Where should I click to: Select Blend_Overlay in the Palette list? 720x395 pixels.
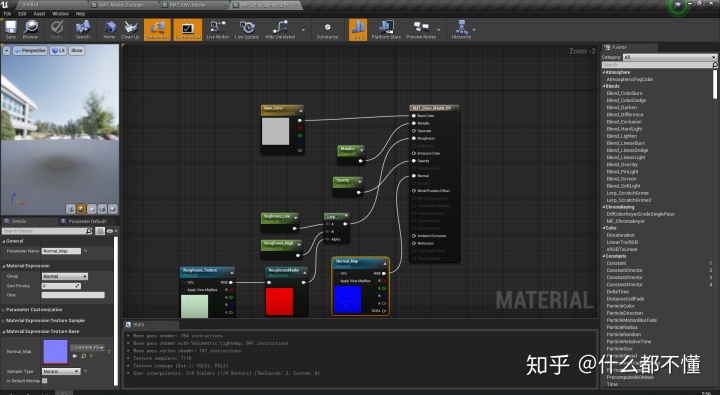coord(622,164)
